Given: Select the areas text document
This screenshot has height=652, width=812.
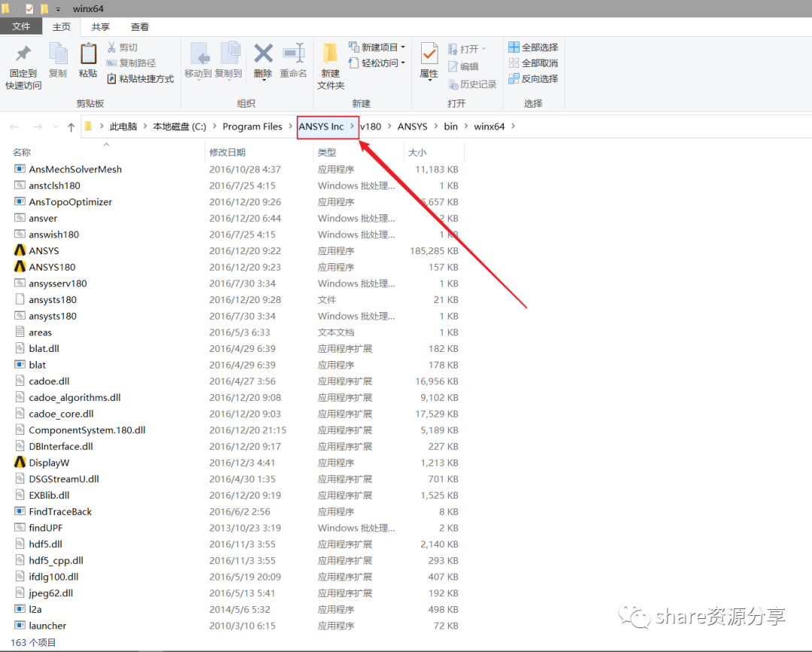Looking at the screenshot, I should tap(41, 332).
